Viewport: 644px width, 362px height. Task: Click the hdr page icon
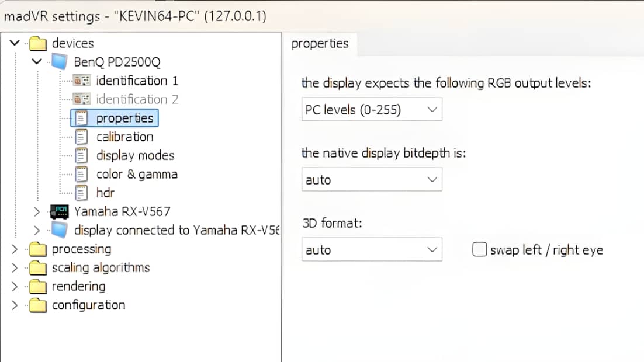82,193
